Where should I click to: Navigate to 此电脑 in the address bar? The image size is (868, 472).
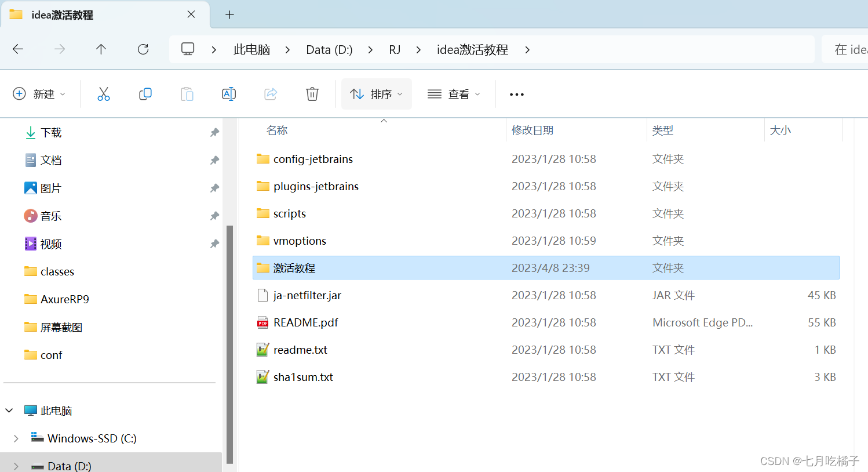pos(251,50)
